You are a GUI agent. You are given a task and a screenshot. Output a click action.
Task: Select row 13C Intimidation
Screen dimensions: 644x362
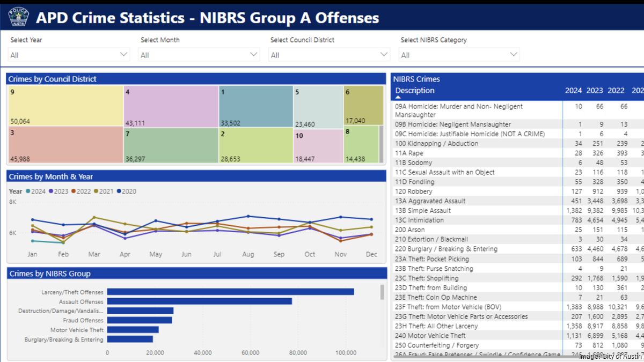pos(517,220)
